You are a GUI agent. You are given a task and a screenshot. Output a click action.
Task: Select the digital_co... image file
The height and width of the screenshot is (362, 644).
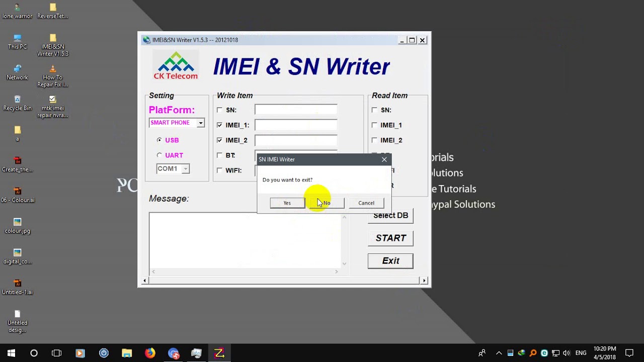point(17,256)
